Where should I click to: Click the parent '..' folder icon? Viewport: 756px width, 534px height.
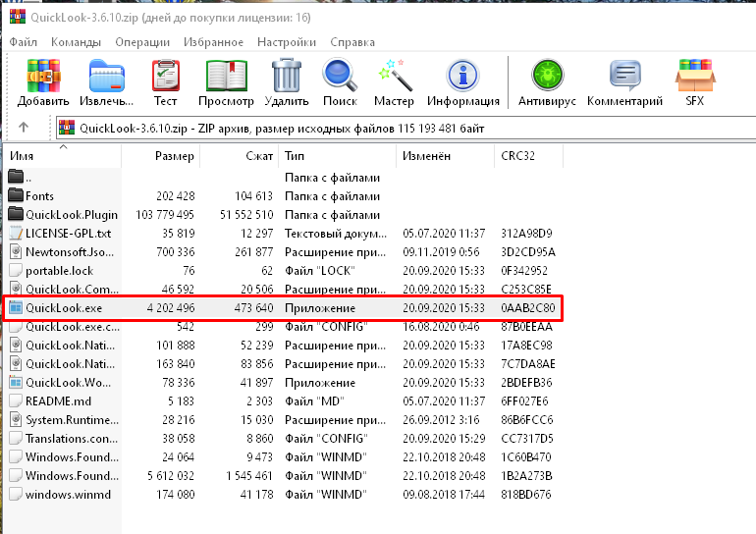coord(16,177)
